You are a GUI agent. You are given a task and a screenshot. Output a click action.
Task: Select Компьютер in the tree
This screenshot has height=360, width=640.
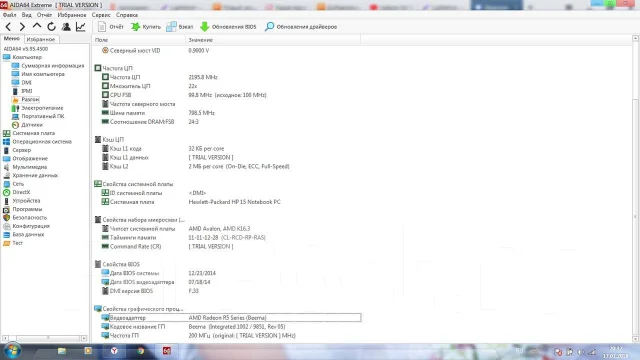(x=27, y=57)
